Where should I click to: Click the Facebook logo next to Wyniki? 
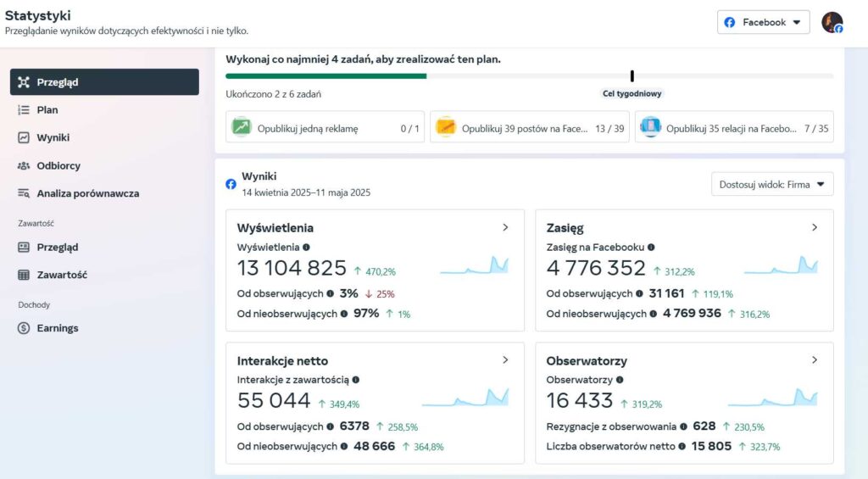coord(231,185)
